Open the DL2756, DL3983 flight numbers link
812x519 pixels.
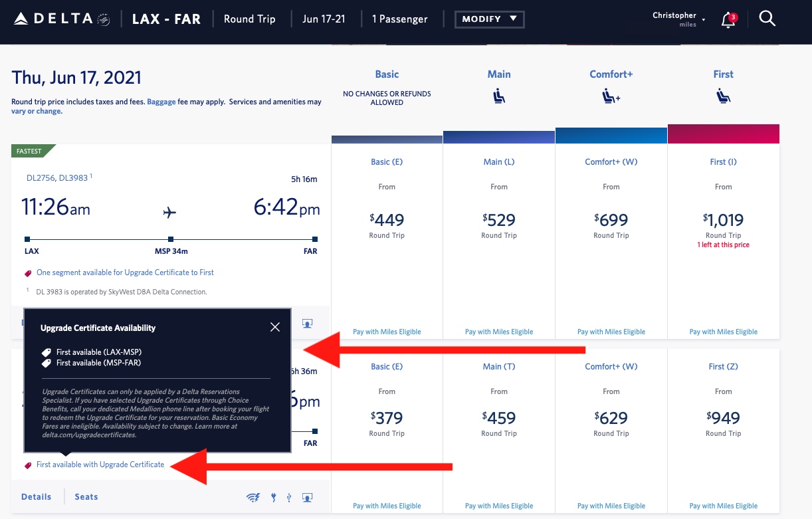(x=57, y=178)
